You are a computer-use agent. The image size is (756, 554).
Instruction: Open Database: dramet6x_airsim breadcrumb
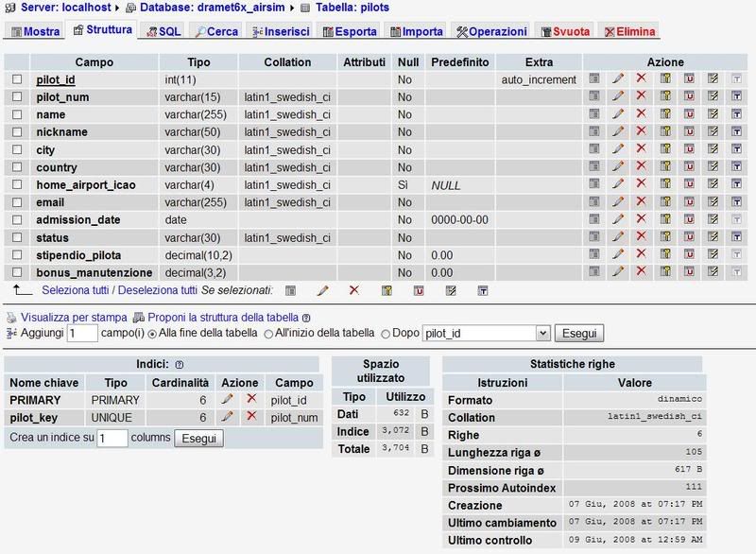213,8
